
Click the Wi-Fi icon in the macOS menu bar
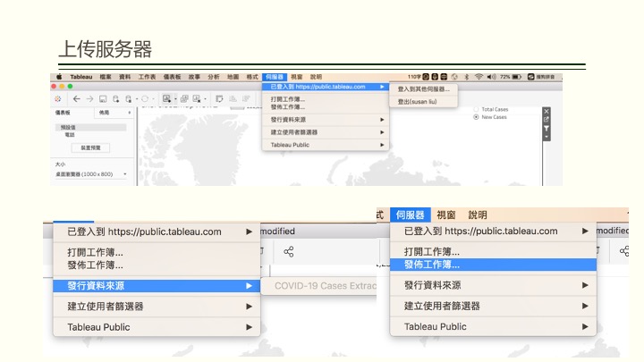(x=479, y=77)
